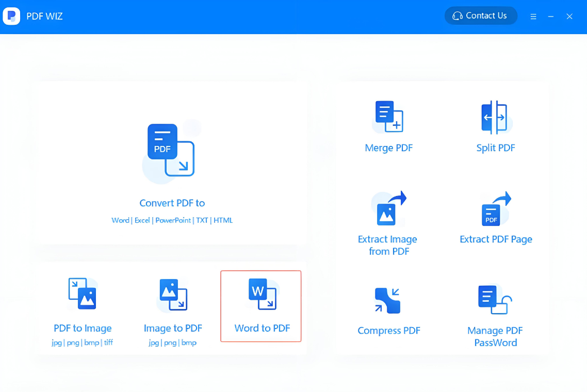Click the Image to PDF icon
Image resolution: width=587 pixels, height=392 pixels.
click(173, 295)
